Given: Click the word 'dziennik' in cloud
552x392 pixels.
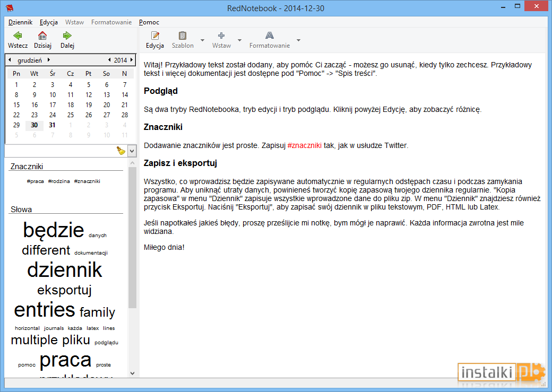Looking at the screenshot, I should [x=65, y=270].
